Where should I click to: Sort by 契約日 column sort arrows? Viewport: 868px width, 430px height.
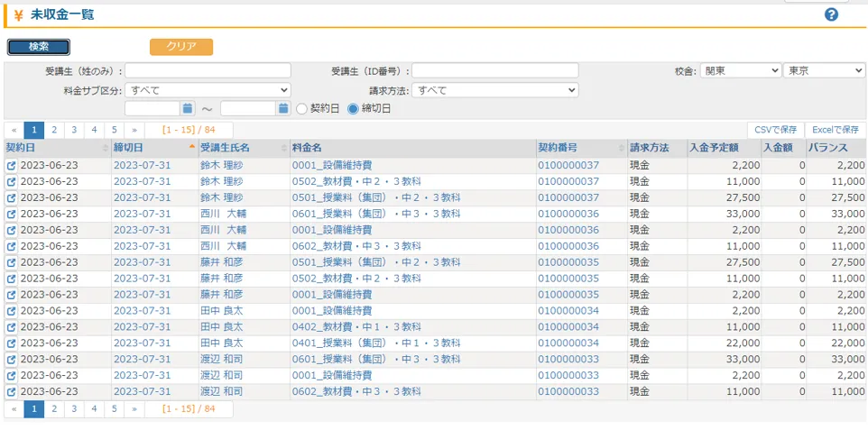tap(106, 148)
